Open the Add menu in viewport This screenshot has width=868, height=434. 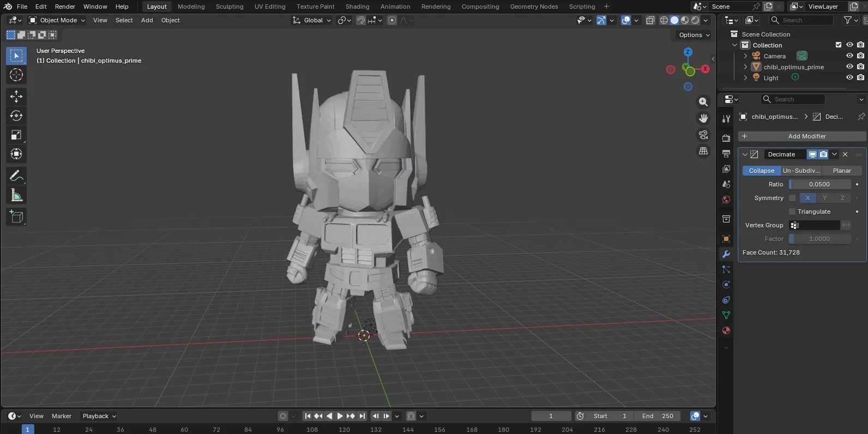coord(147,20)
